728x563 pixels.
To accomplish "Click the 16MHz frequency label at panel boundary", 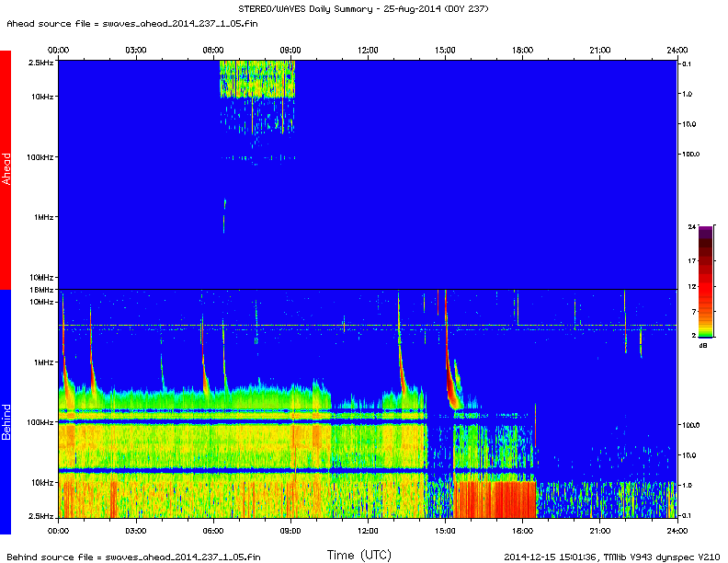I will [41, 290].
